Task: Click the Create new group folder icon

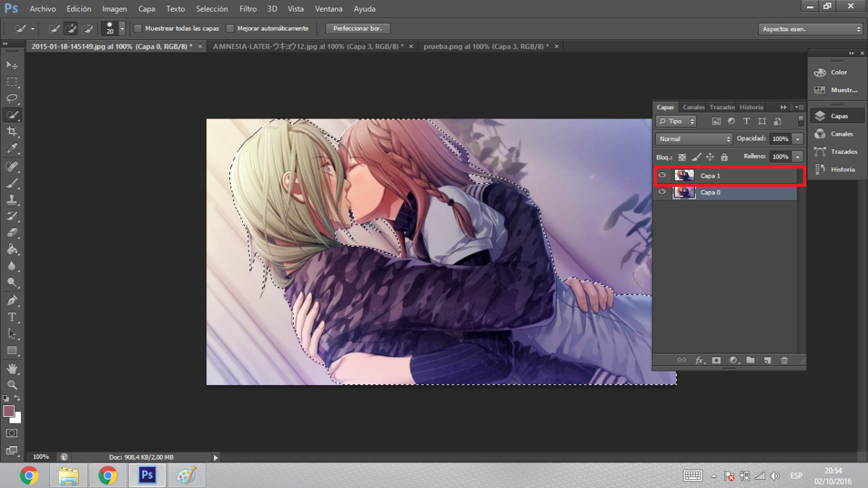Action: 751,361
